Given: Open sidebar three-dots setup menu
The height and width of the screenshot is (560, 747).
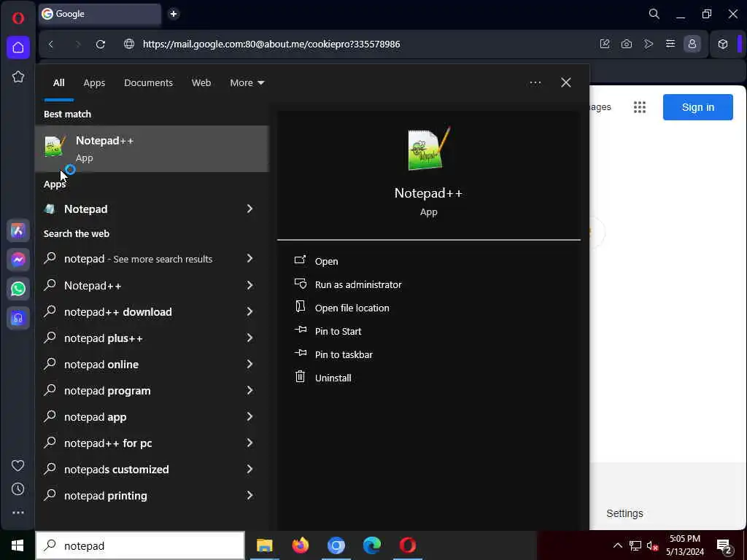Looking at the screenshot, I should point(18,513).
